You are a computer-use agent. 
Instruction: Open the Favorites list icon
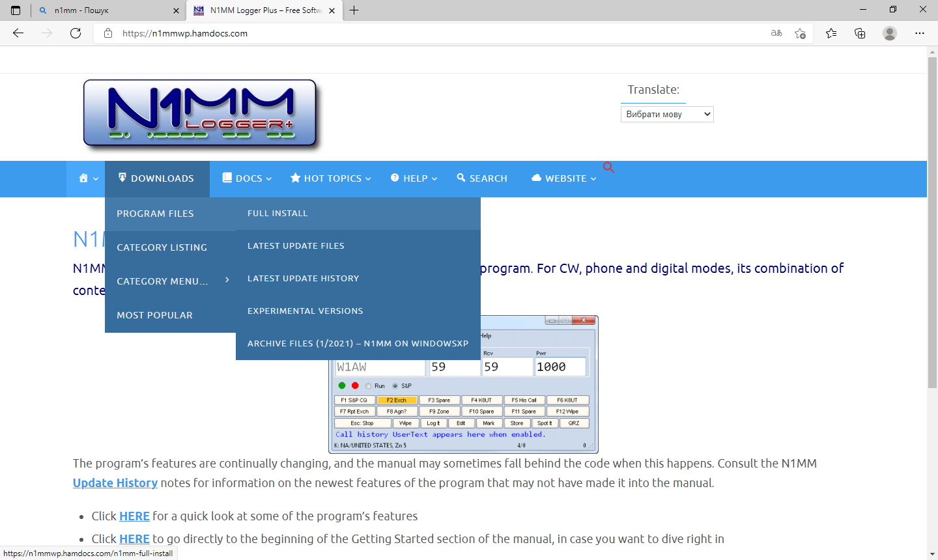click(x=831, y=33)
